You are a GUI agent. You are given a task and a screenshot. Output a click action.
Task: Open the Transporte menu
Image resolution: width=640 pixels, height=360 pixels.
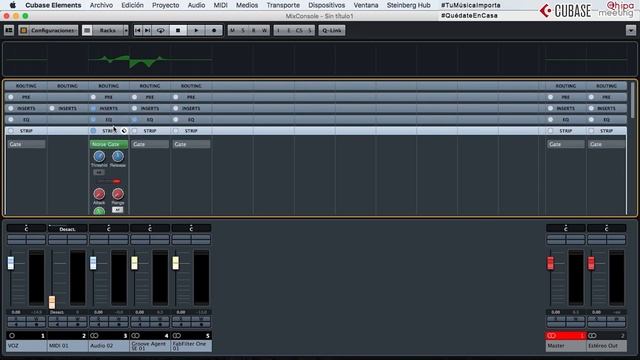click(x=283, y=5)
